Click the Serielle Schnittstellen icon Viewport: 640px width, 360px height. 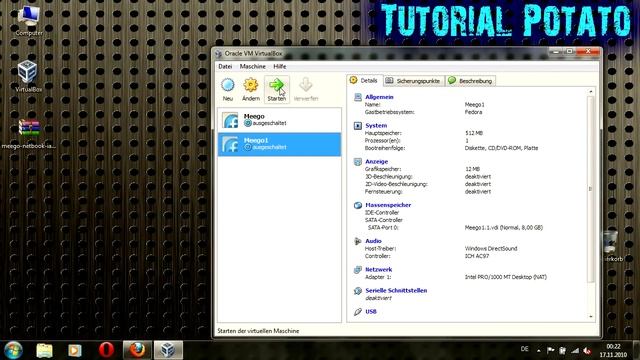point(358,291)
